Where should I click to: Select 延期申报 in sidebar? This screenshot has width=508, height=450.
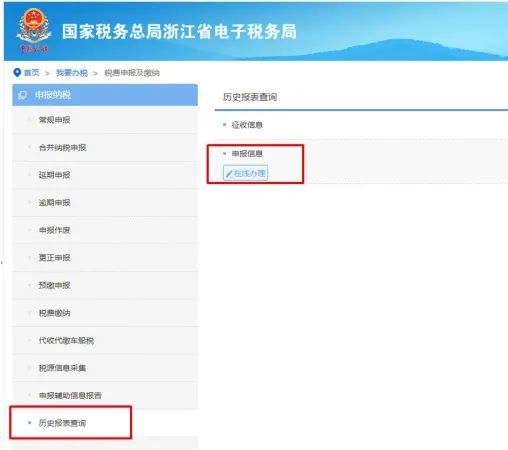tap(105, 175)
